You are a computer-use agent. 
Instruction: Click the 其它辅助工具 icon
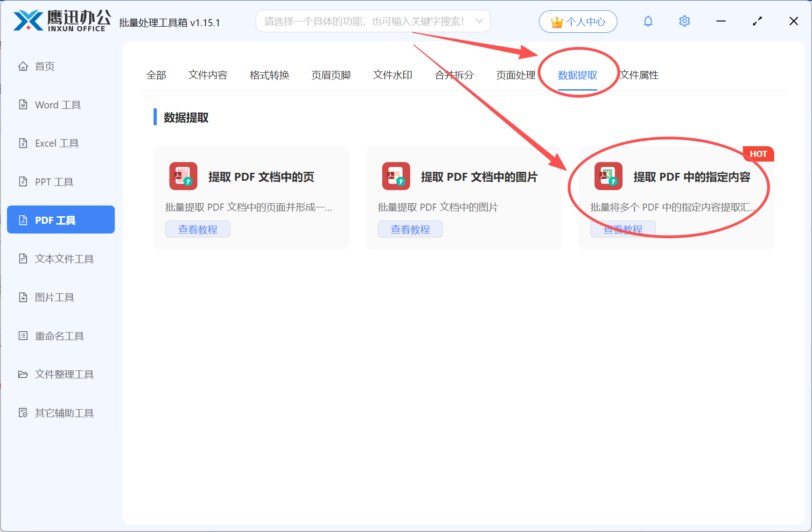click(x=23, y=413)
